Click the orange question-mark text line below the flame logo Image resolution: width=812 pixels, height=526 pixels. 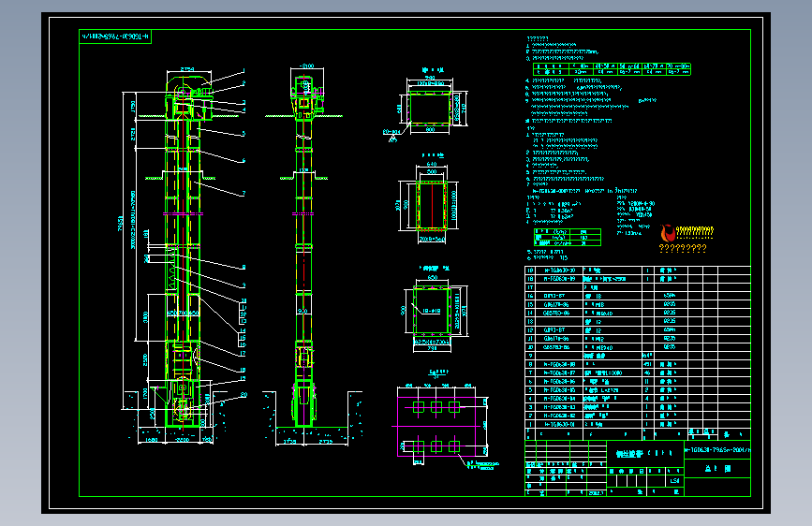tap(683, 249)
